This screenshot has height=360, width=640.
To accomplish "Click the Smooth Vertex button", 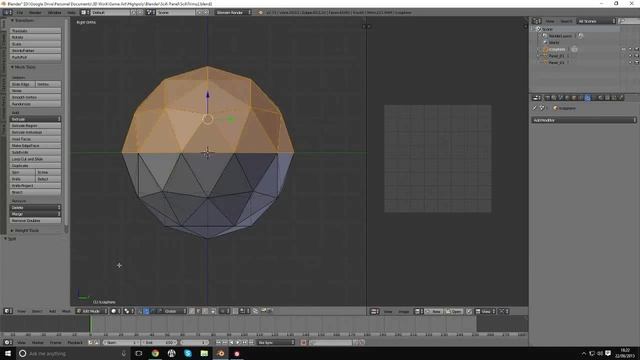I will [36, 97].
